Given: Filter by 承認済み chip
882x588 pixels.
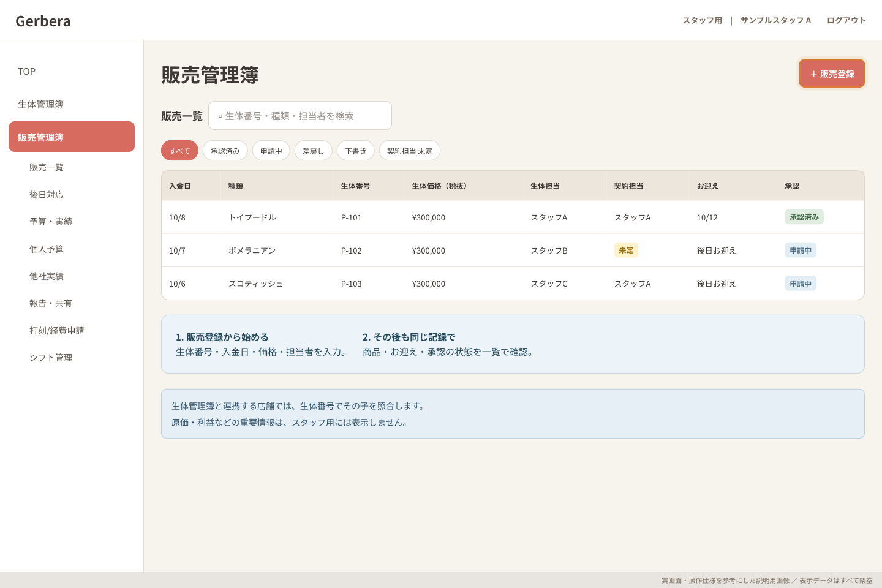Looking at the screenshot, I should [x=225, y=151].
